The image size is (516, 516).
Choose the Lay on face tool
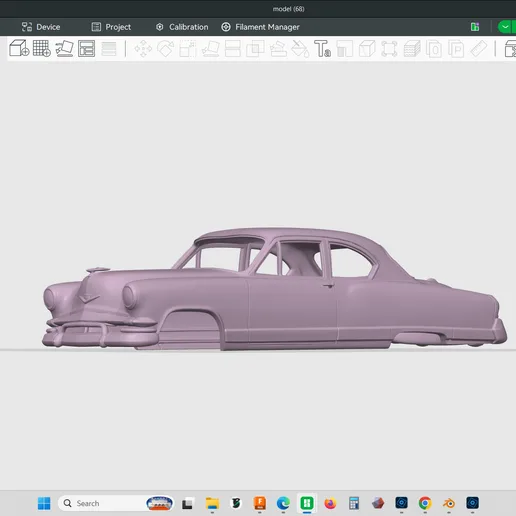point(210,49)
